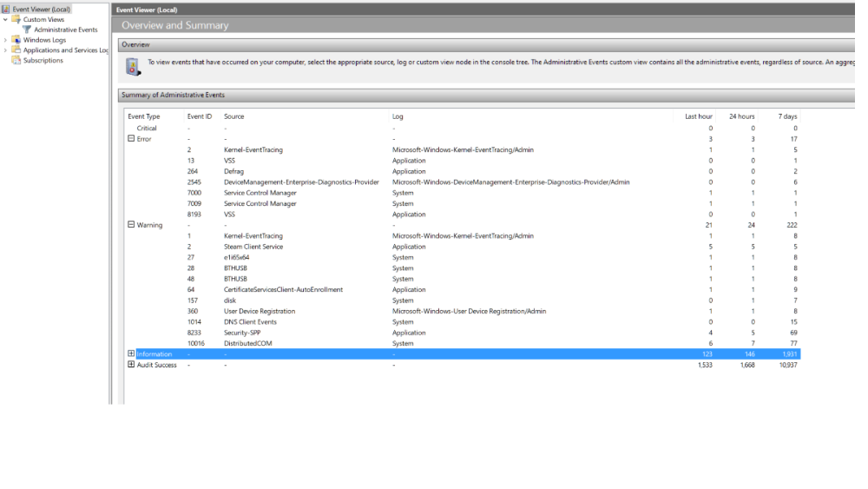Click the Overview information icon
This screenshot has width=868, height=489.
tap(133, 67)
